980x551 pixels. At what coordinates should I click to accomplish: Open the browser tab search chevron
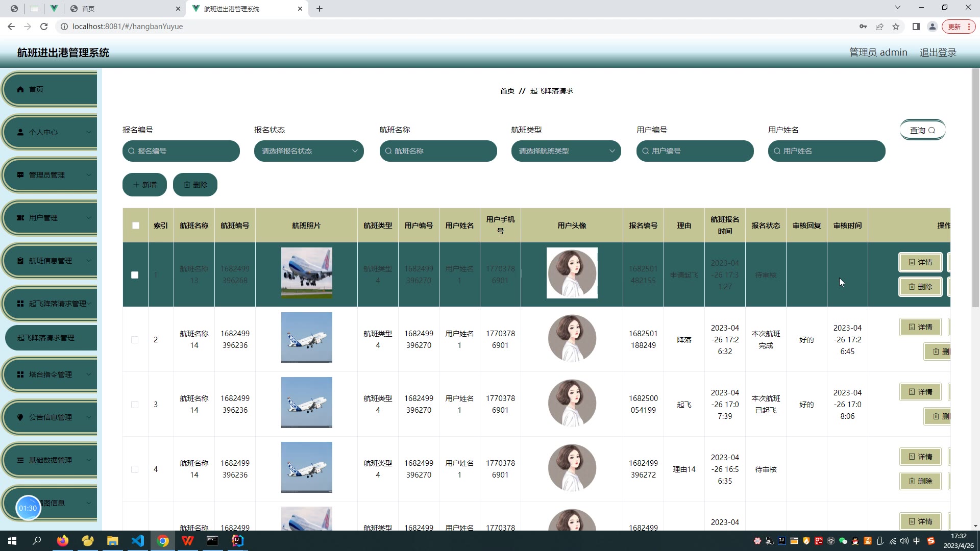click(x=897, y=8)
